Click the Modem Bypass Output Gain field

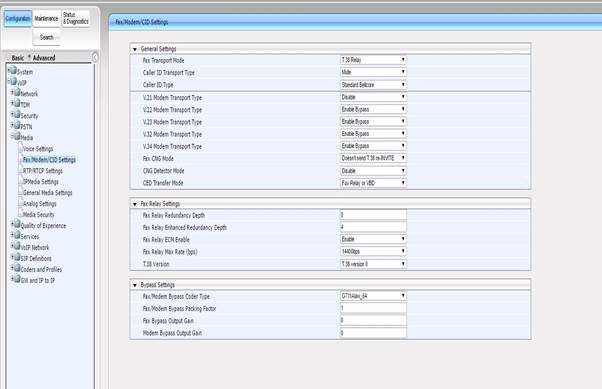pos(373,333)
